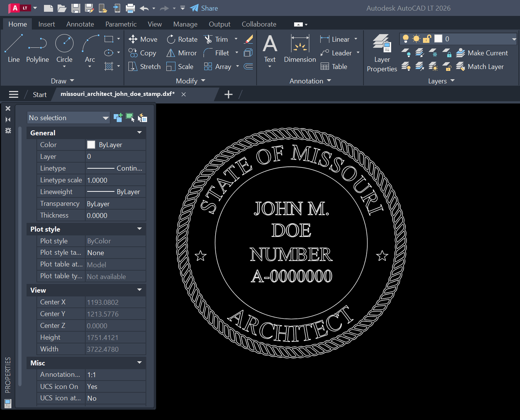
Task: Switch to the Manage ribbon tab
Action: (x=185, y=24)
